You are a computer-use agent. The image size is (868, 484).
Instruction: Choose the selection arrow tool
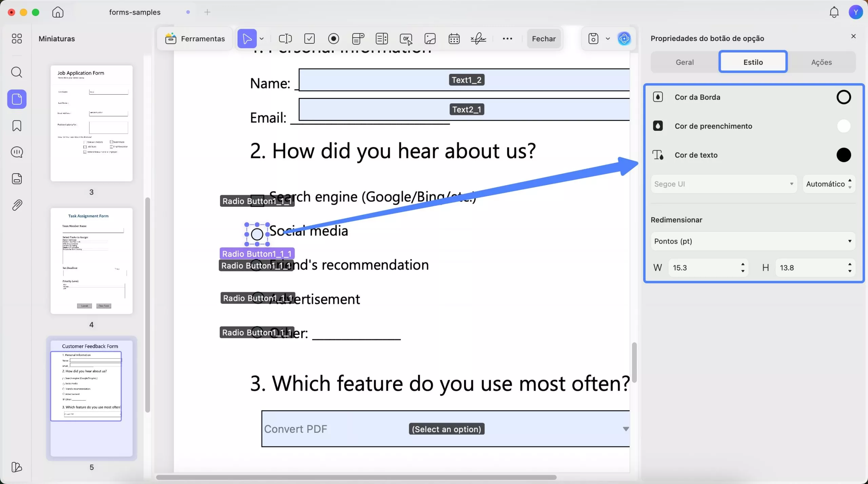(247, 39)
